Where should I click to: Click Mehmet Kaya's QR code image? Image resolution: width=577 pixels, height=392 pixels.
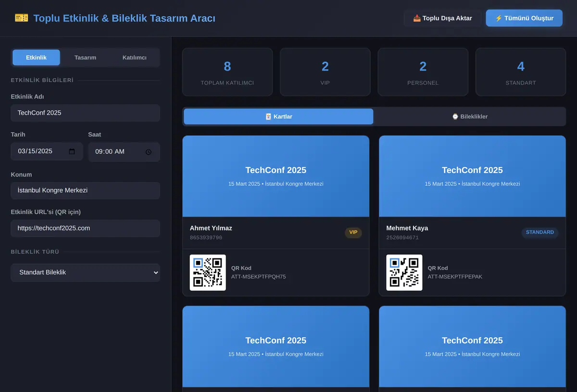(404, 272)
